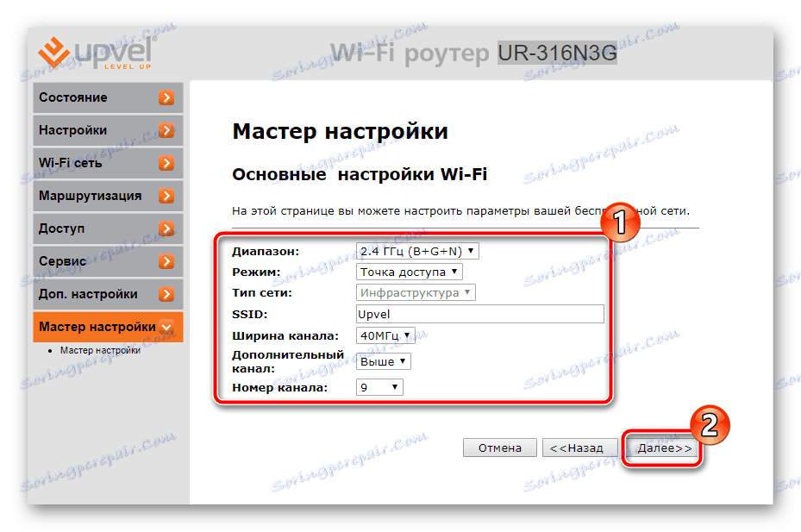Collapse the Мастер настройки section via its down-arrow icon
The height and width of the screenshot is (532, 801).
click(166, 327)
